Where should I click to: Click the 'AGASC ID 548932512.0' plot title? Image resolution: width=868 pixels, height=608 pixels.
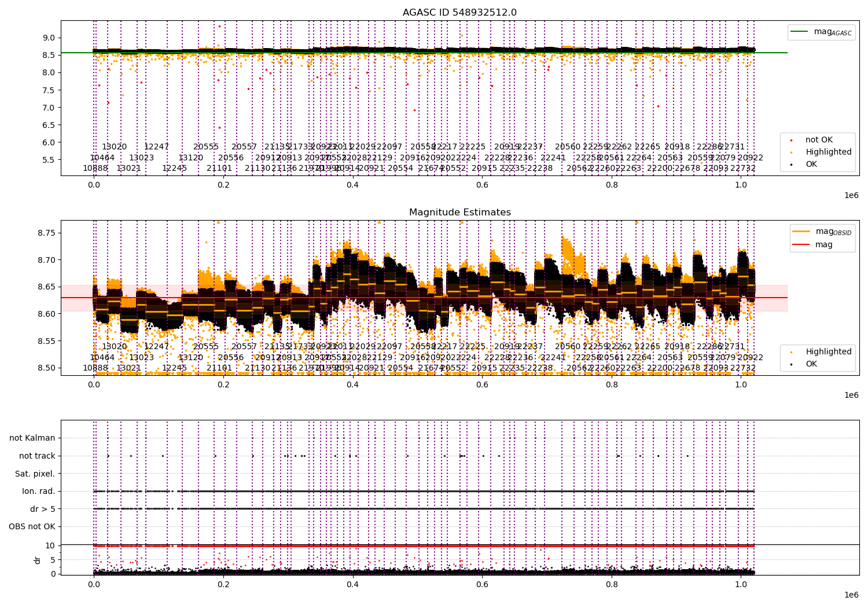[459, 13]
